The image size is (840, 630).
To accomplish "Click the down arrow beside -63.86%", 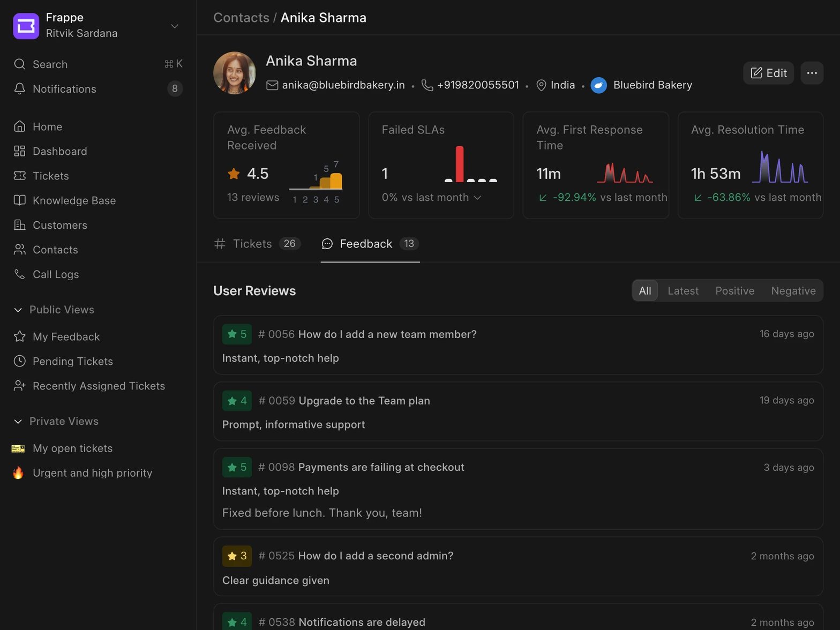I will [697, 198].
